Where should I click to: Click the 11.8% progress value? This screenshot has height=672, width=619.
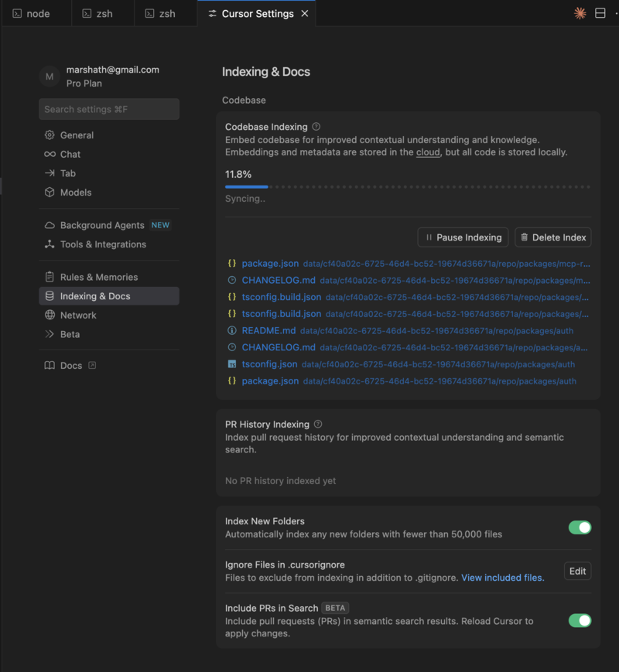coord(238,175)
